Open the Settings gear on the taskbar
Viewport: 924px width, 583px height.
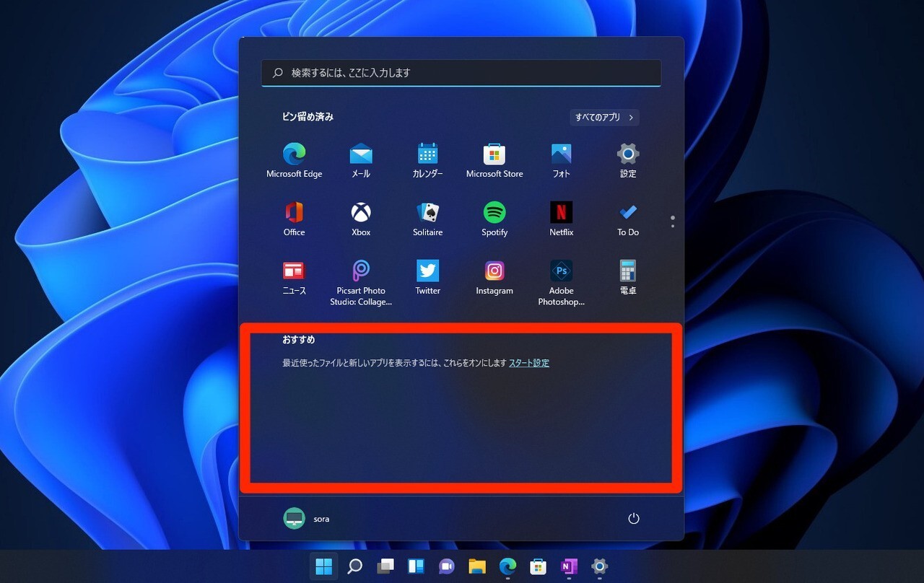click(x=599, y=566)
